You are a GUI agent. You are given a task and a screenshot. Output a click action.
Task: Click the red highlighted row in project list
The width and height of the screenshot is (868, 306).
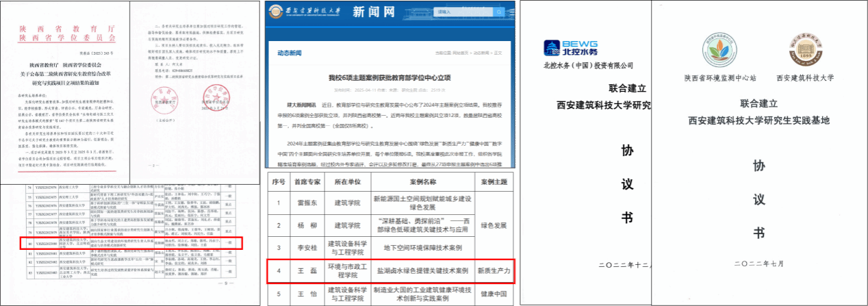point(131,243)
